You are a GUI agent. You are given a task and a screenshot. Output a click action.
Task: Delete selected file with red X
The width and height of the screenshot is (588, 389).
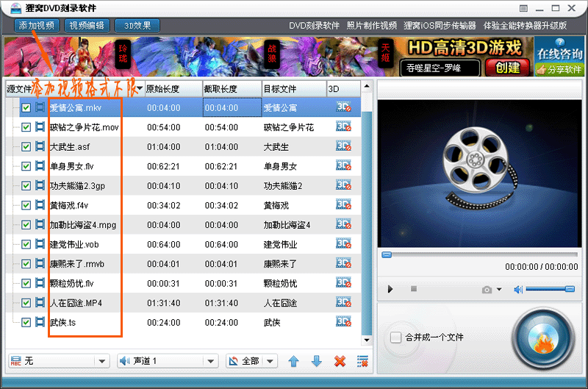tap(340, 361)
